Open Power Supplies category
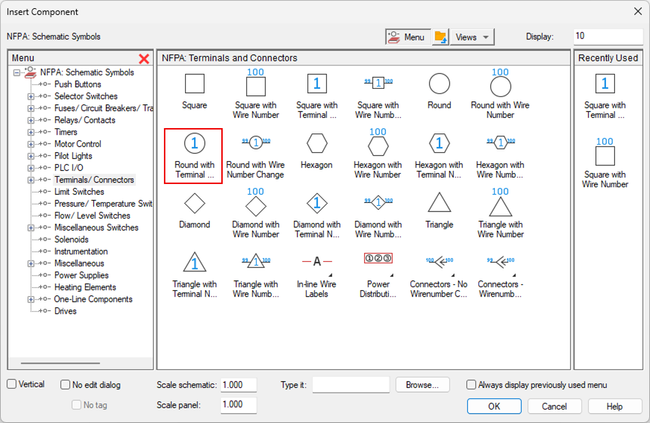Screen dimensions: 650x423 (81, 275)
